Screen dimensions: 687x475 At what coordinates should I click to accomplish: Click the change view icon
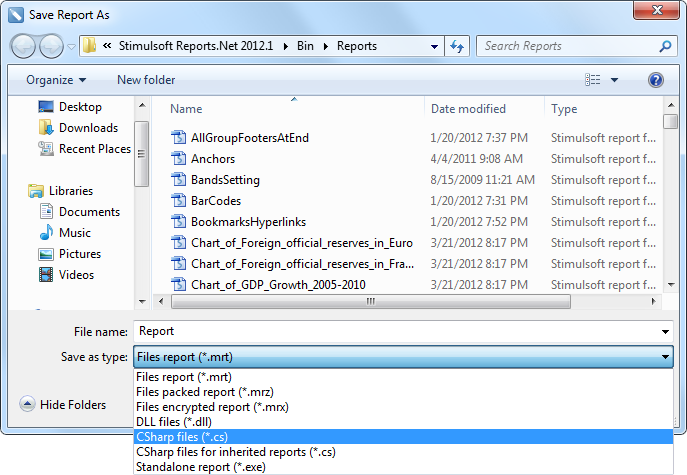pos(593,80)
